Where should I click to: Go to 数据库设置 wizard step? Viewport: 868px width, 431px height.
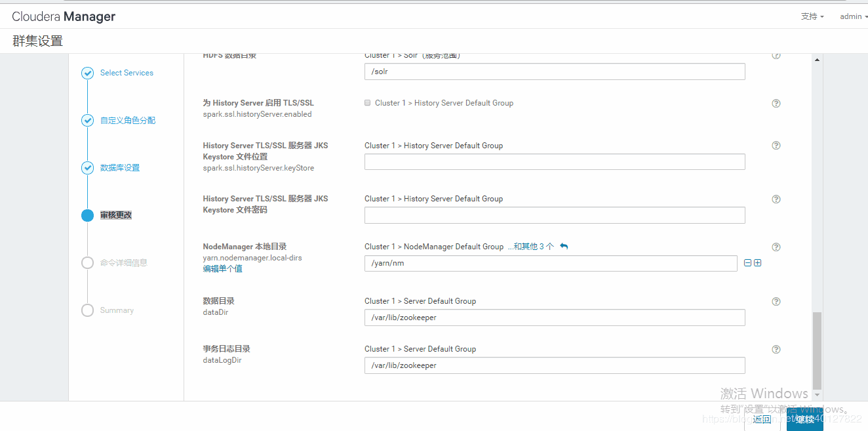click(120, 168)
